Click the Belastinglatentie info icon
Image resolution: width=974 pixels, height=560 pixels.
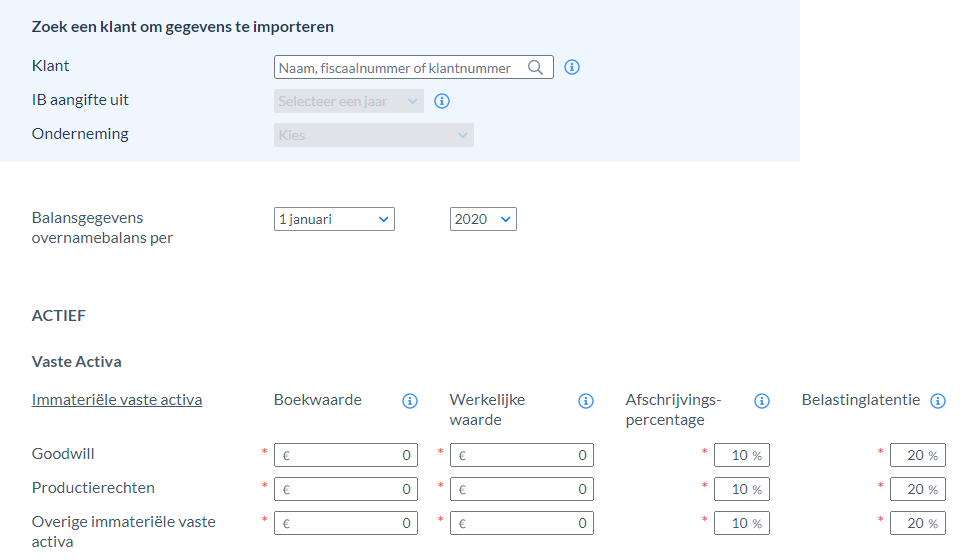tap(938, 401)
